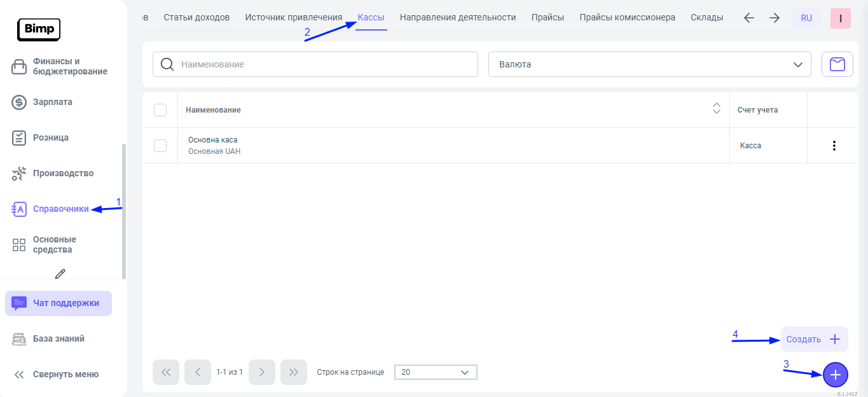
Task: Sort the table by Наименование column
Action: pyautogui.click(x=716, y=109)
